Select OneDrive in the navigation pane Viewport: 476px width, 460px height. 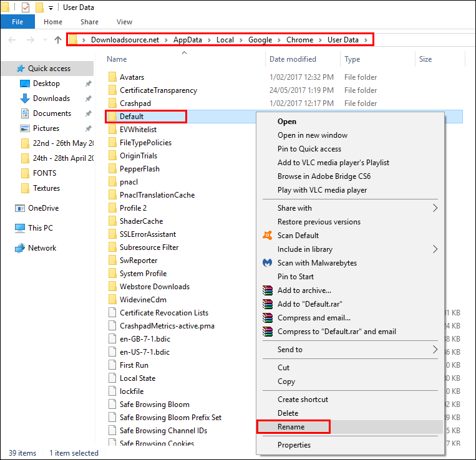tap(44, 208)
